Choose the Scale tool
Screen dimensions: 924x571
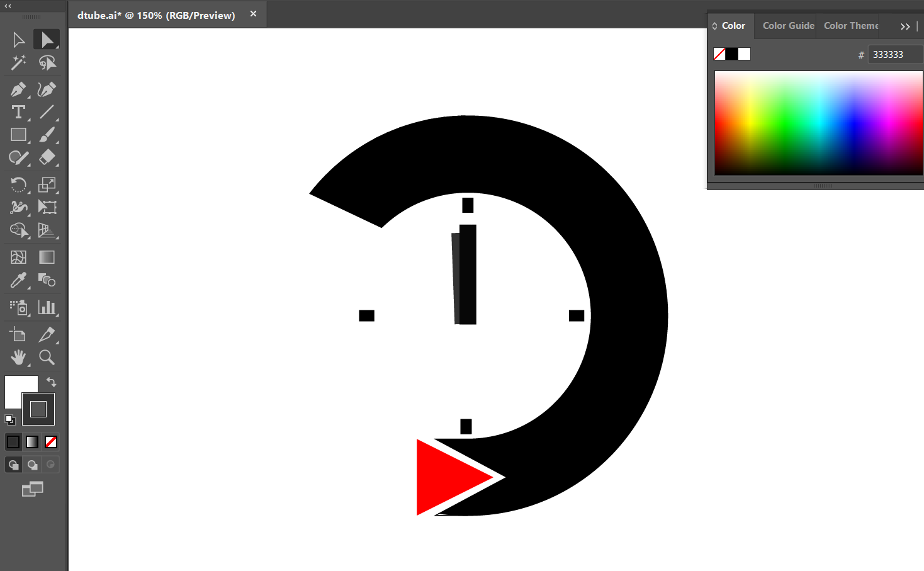[47, 184]
